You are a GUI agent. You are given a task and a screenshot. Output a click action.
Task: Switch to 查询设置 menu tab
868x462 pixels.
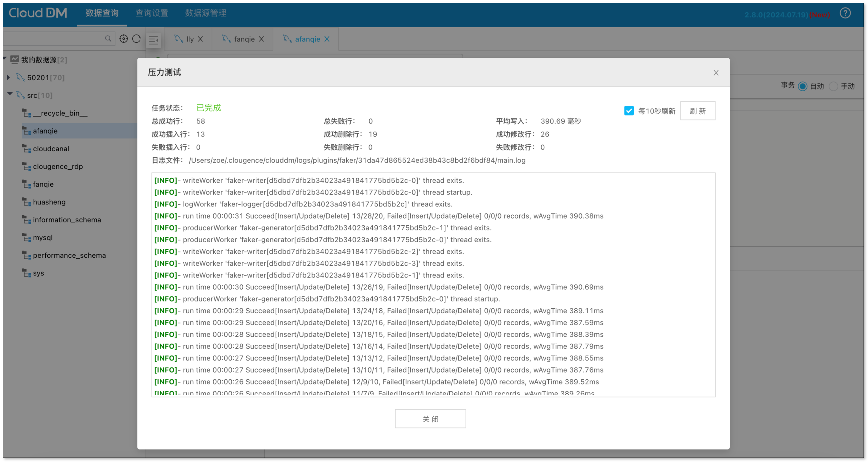click(x=152, y=13)
